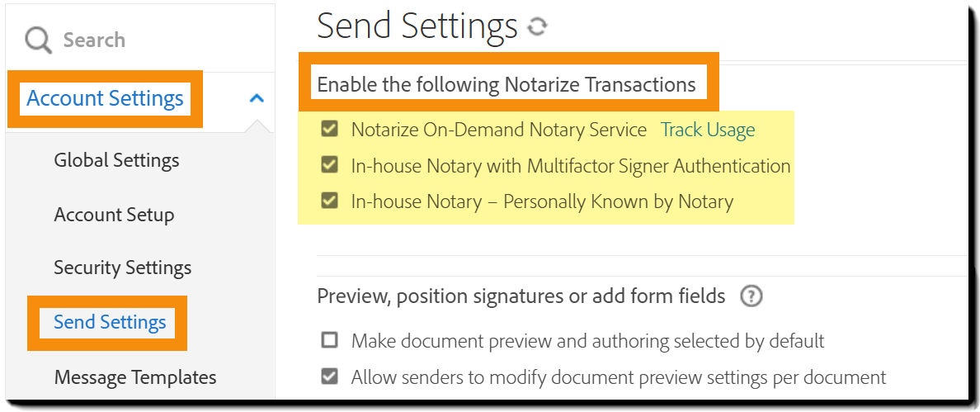
Task: Open the help icon for Preview settings
Action: pos(751,296)
